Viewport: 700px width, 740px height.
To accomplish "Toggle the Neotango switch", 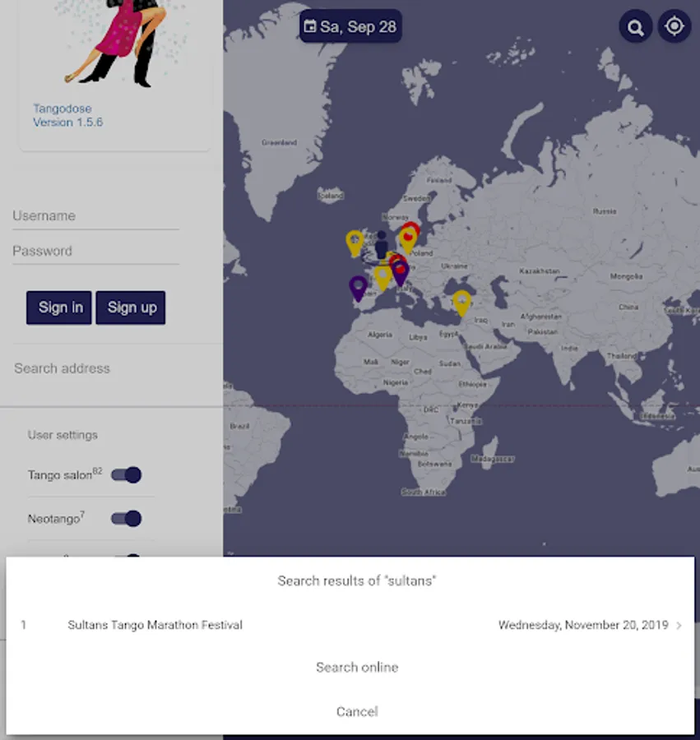I will pyautogui.click(x=126, y=519).
